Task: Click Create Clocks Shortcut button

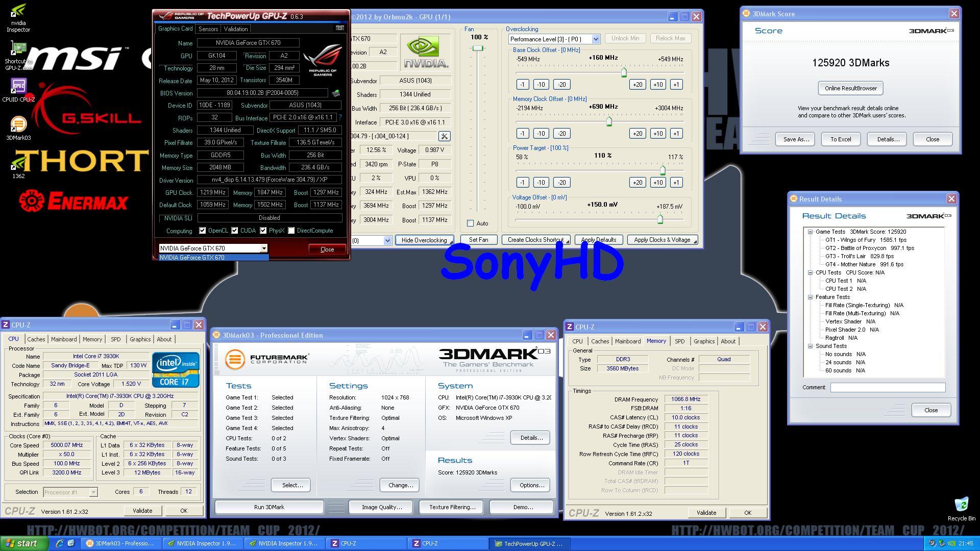Action: [536, 240]
